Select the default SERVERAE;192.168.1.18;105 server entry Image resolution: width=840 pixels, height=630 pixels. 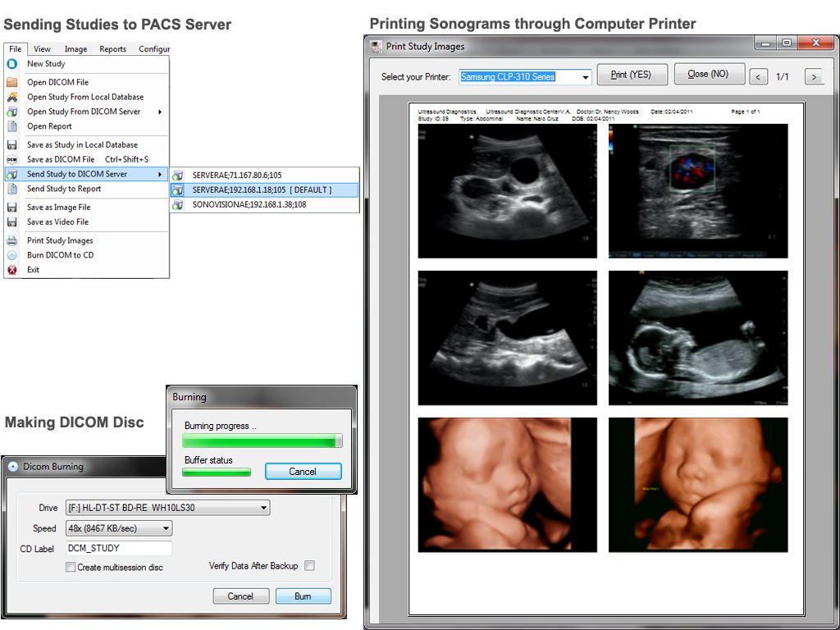coord(265,189)
